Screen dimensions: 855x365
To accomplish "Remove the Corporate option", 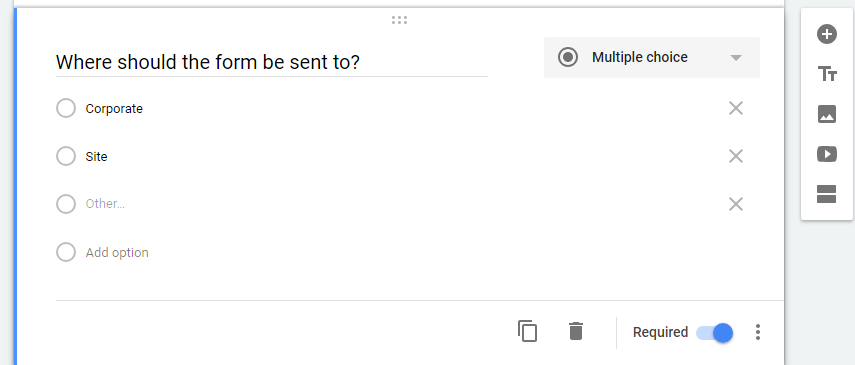I will [736, 109].
